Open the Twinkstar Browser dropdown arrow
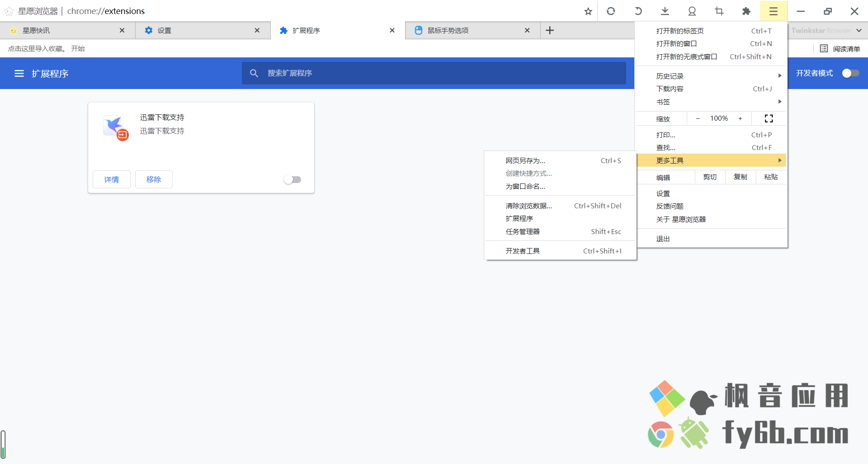 tap(859, 30)
